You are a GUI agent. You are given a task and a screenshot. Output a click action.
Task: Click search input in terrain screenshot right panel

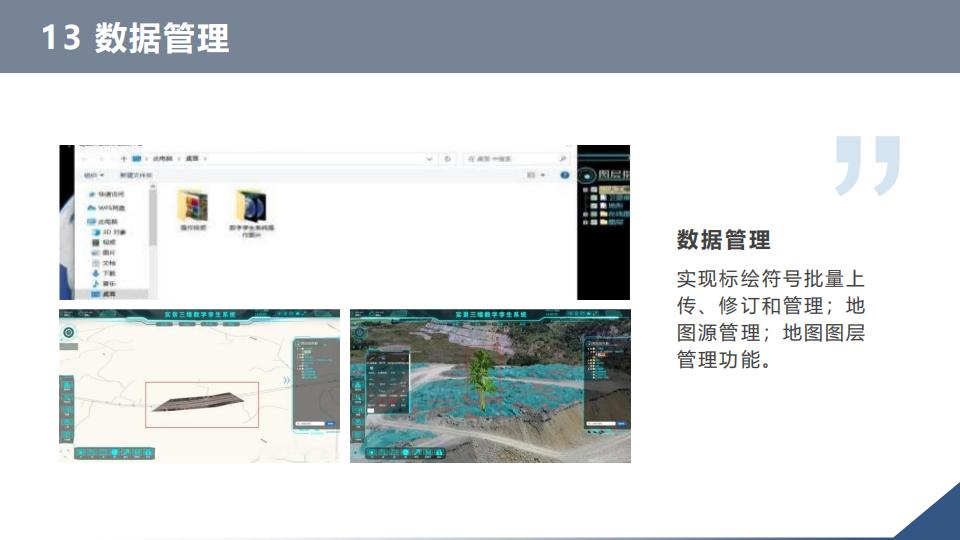tap(601, 424)
